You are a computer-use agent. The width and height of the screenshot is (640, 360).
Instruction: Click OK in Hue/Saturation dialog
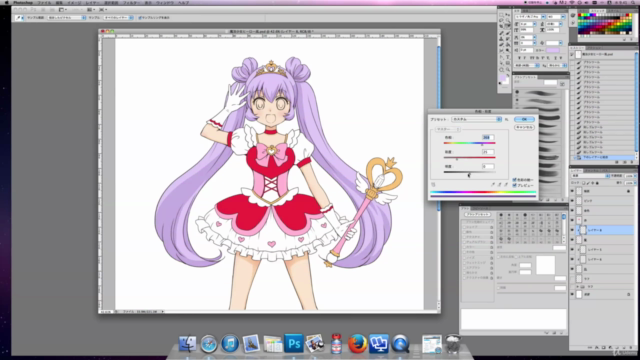point(524,119)
